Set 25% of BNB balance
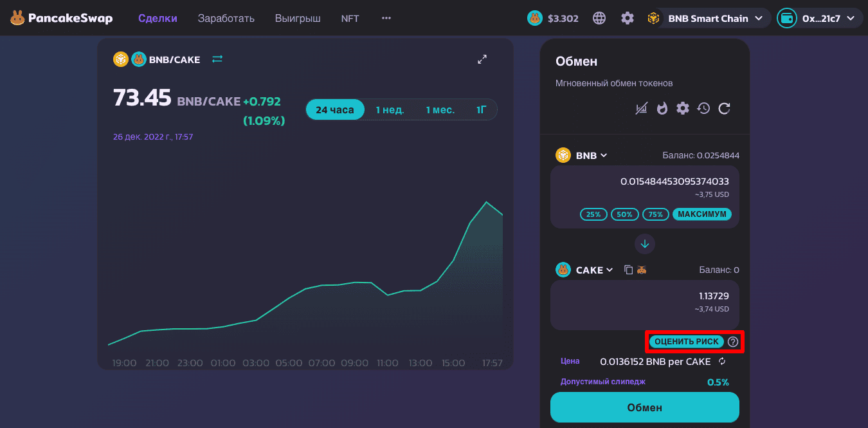Screen dimensions: 868x428 (594, 214)
